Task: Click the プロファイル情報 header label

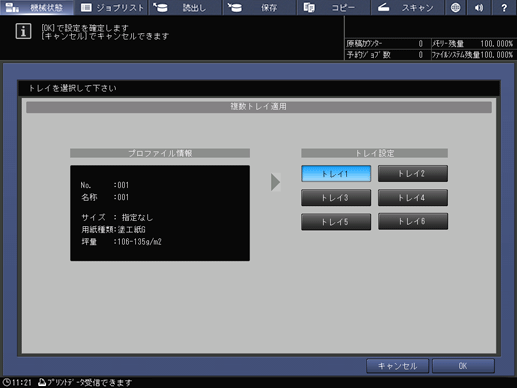Action: pos(160,153)
